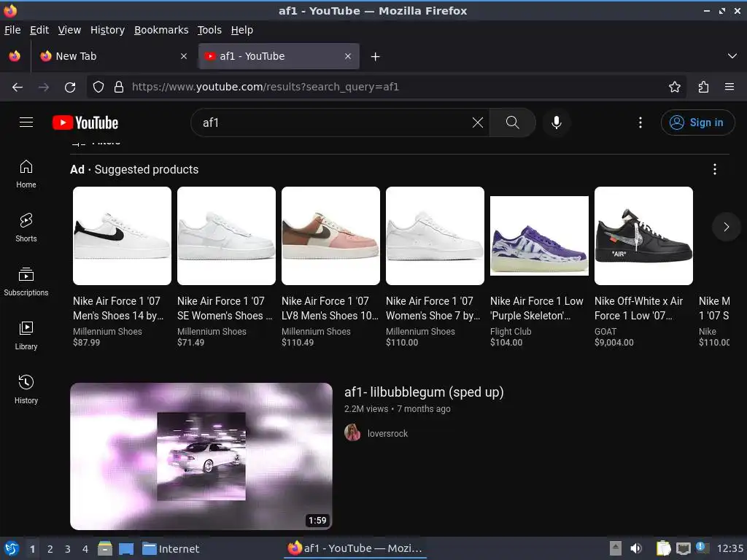
Task: Switch to workspace 3
Action: pos(68,549)
